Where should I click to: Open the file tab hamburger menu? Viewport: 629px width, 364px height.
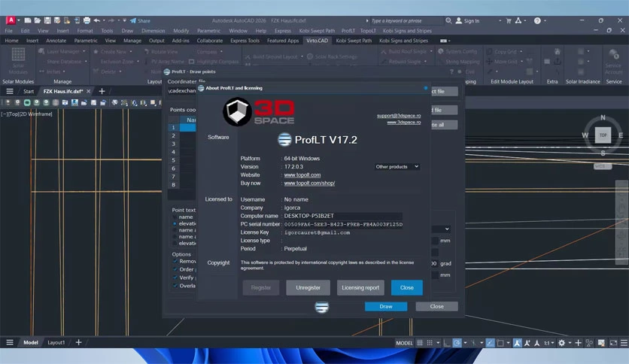pos(10,92)
